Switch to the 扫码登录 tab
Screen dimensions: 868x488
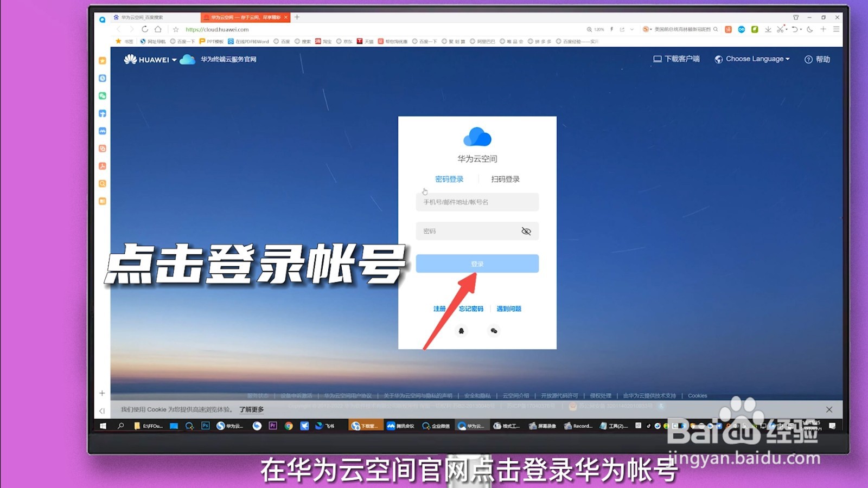(x=505, y=179)
